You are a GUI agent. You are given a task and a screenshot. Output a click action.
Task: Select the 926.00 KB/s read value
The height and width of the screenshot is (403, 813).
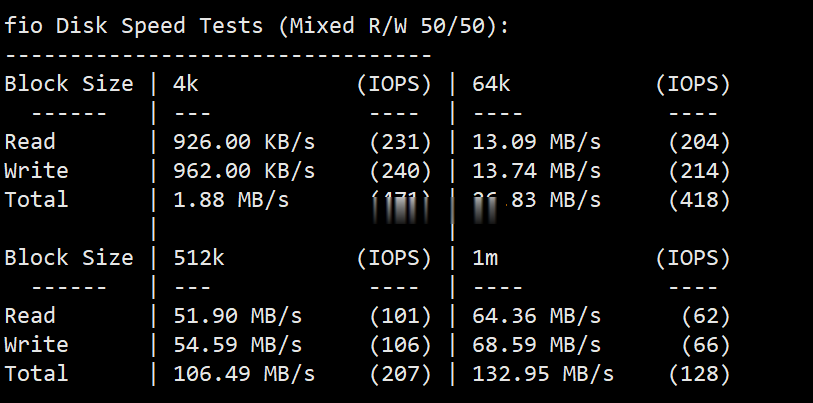244,142
